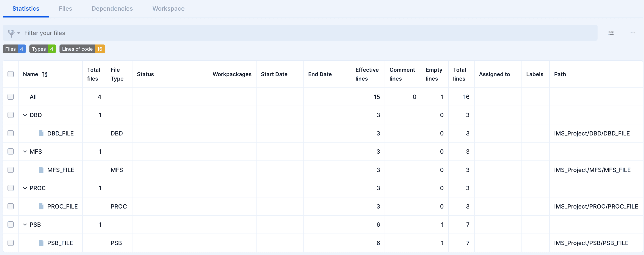The width and height of the screenshot is (644, 255).
Task: Click path IMS_Project/DBD/DBD_FILE
Action: tap(592, 133)
